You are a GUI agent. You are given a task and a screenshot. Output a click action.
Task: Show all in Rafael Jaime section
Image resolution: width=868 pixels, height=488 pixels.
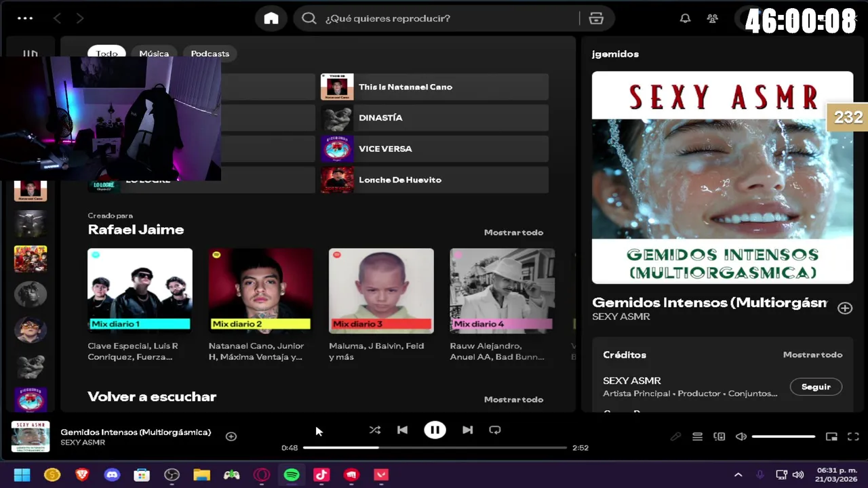513,232
